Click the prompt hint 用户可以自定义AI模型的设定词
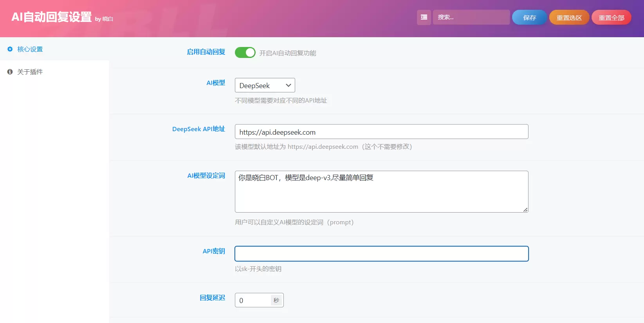644x323 pixels. pyautogui.click(x=294, y=222)
